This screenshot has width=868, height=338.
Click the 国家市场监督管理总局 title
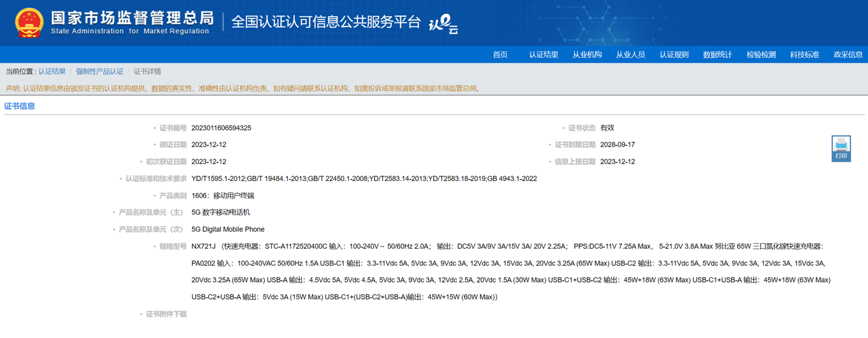132,18
